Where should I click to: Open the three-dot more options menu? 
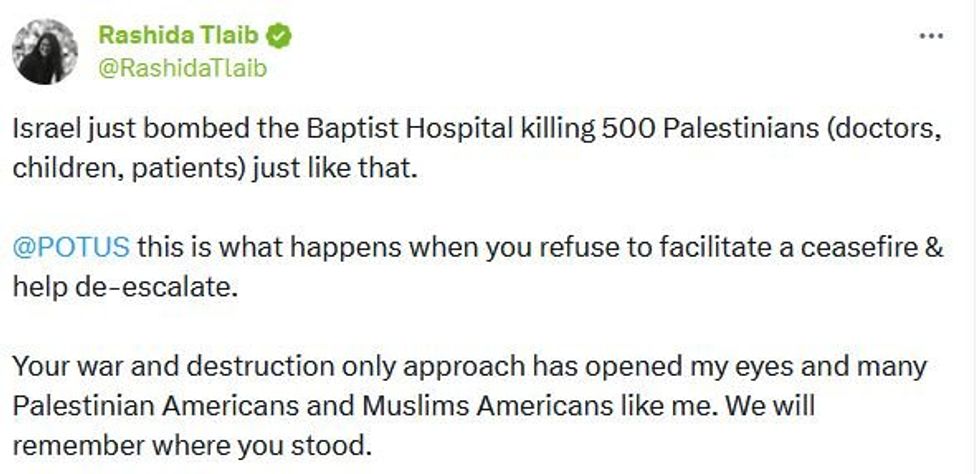point(931,36)
